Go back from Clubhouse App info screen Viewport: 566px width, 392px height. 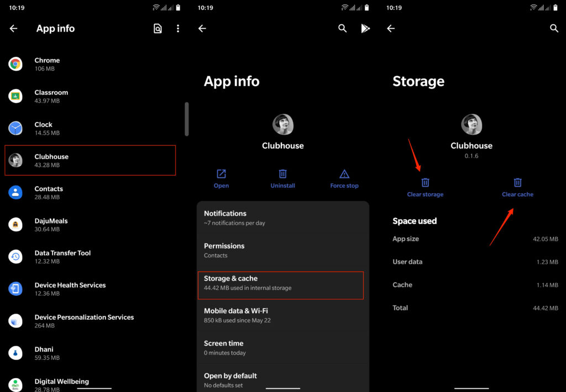(x=202, y=29)
